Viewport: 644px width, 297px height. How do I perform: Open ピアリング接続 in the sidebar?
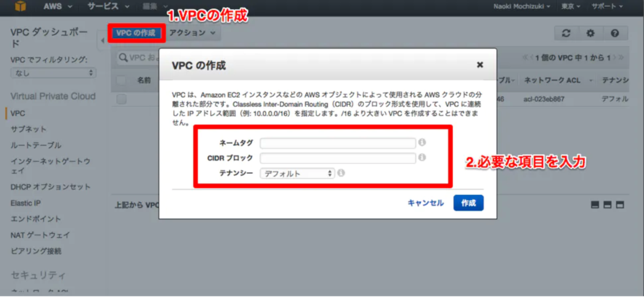pyautogui.click(x=36, y=251)
